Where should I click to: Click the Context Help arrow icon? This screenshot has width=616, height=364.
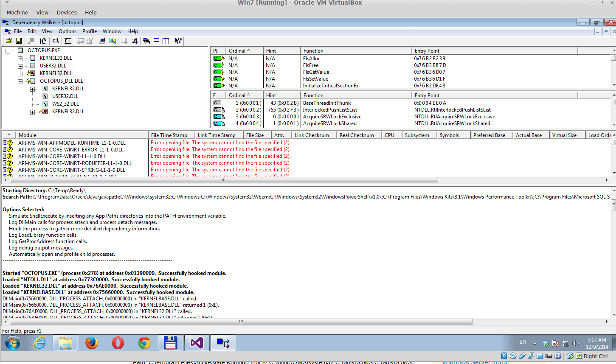pos(178,41)
